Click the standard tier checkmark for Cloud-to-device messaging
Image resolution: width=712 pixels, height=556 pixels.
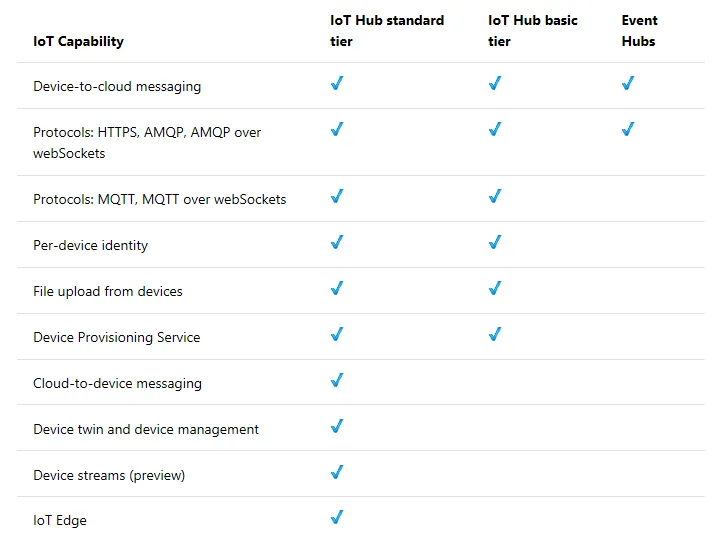(x=337, y=381)
